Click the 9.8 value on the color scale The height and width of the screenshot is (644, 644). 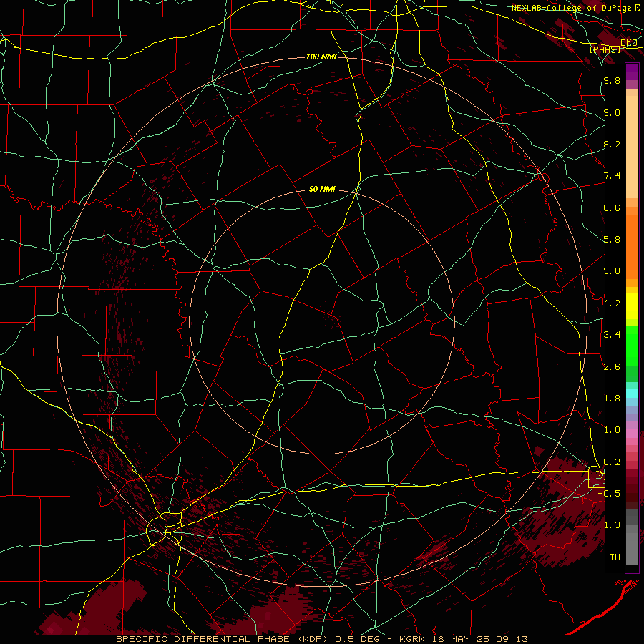tap(612, 80)
